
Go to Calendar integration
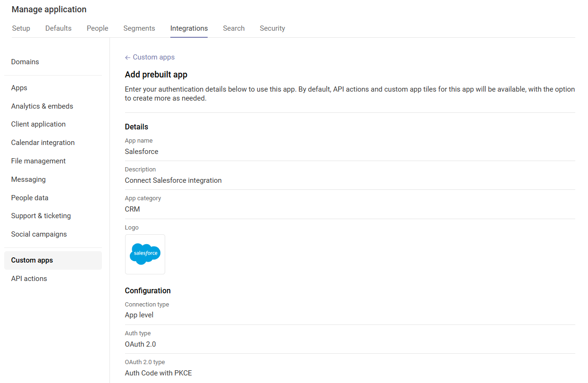(x=43, y=143)
